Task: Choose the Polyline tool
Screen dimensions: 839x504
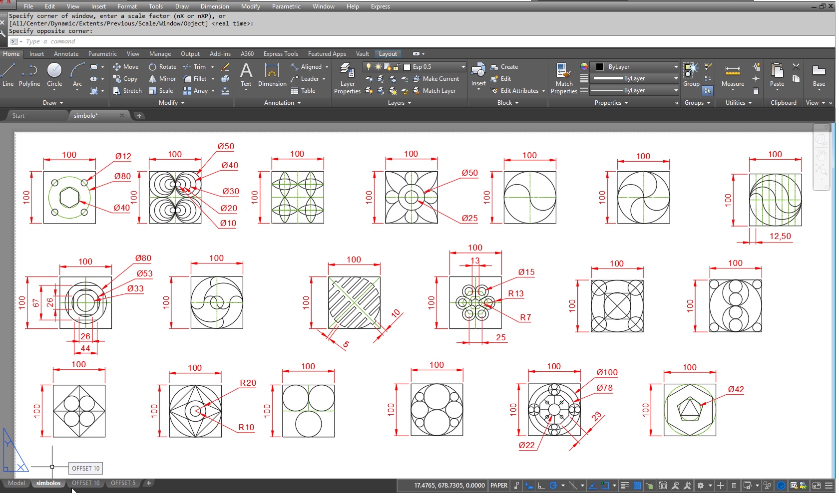Action: (29, 75)
